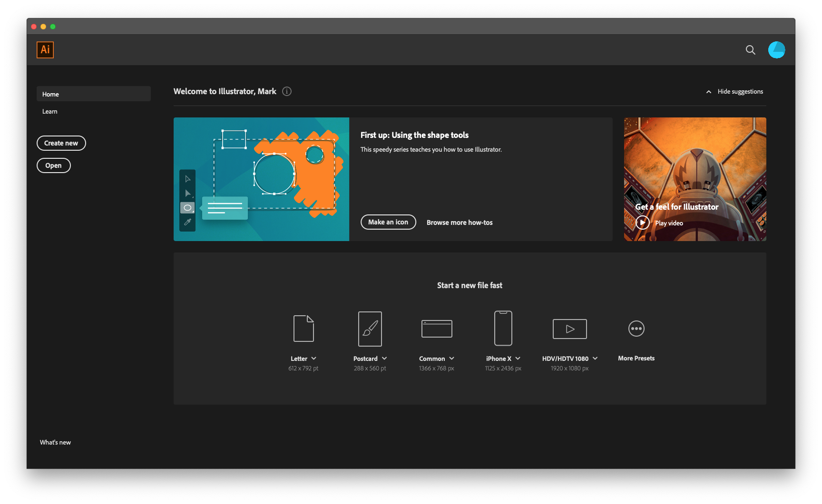Open the user profile avatar
Viewport: 822px width, 504px height.
(777, 50)
